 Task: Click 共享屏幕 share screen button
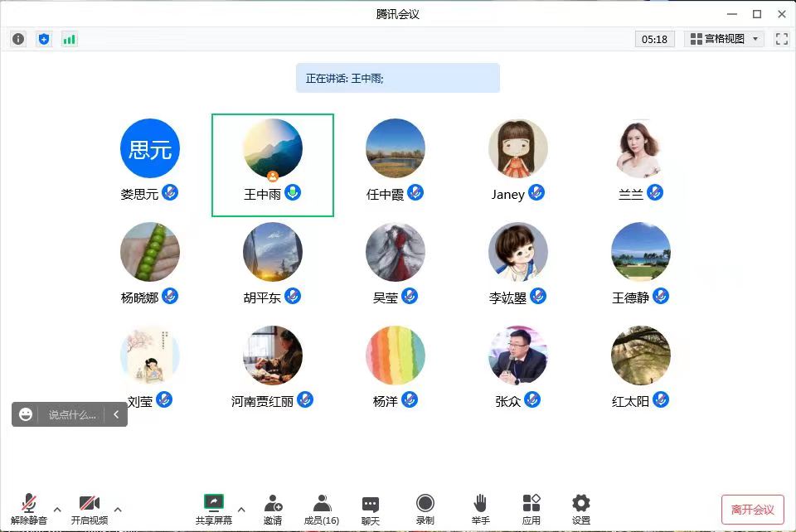(214, 508)
